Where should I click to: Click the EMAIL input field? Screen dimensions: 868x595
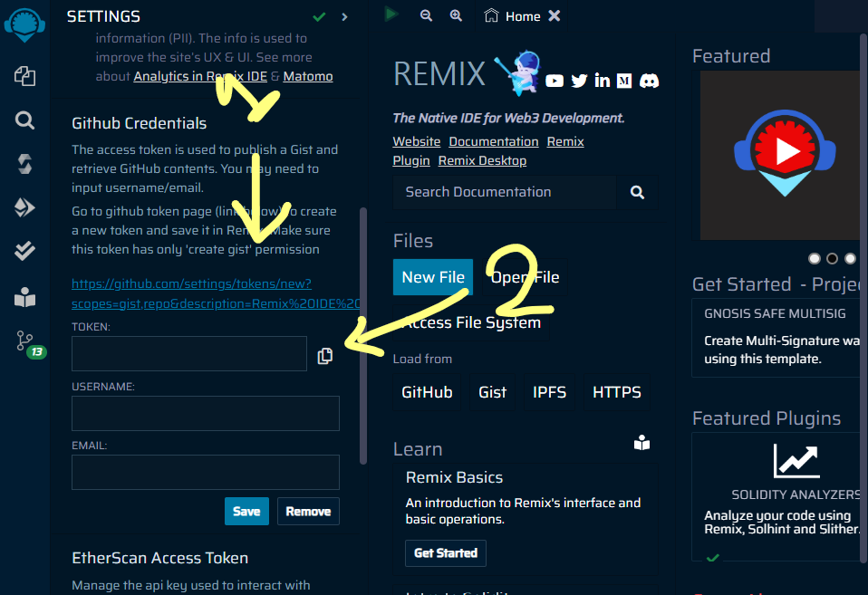(x=206, y=472)
